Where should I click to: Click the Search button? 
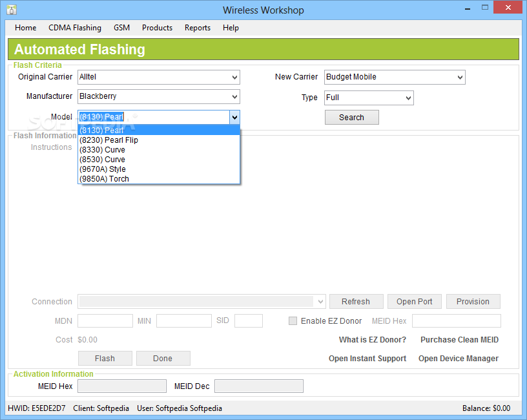click(351, 118)
